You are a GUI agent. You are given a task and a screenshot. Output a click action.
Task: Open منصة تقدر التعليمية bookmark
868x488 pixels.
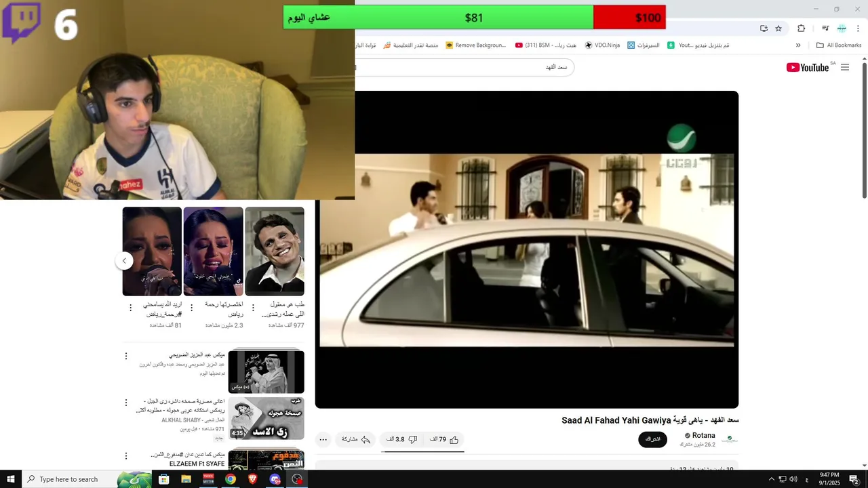coord(410,45)
